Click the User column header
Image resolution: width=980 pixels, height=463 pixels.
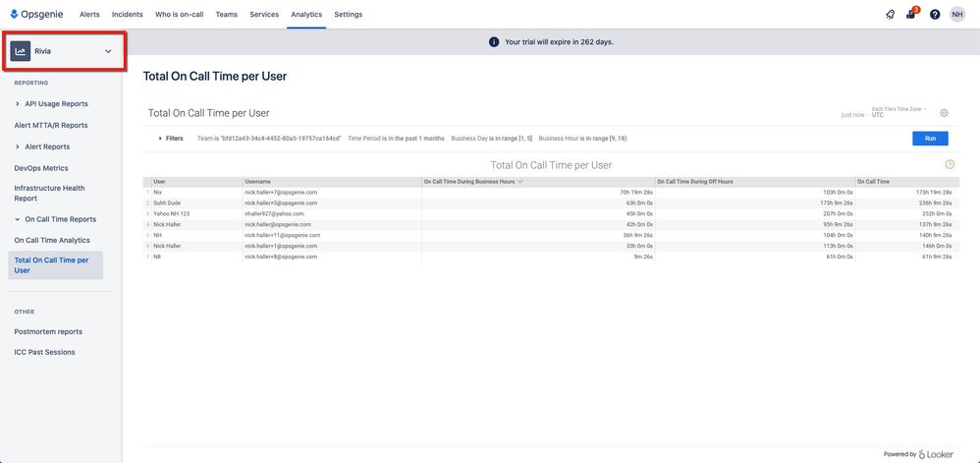pos(159,182)
